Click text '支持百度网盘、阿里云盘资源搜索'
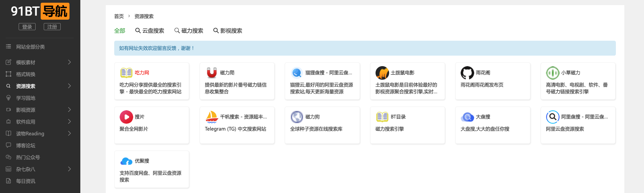 [150, 176]
